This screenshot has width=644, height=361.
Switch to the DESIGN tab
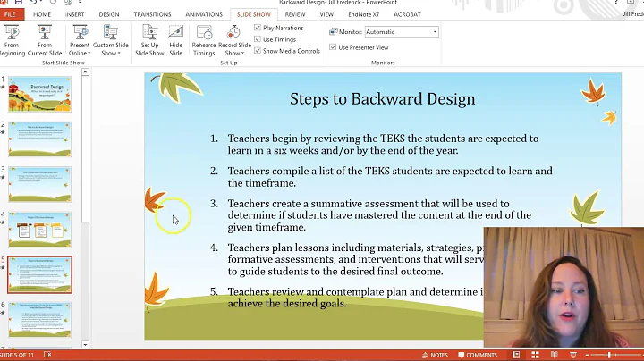(x=109, y=14)
